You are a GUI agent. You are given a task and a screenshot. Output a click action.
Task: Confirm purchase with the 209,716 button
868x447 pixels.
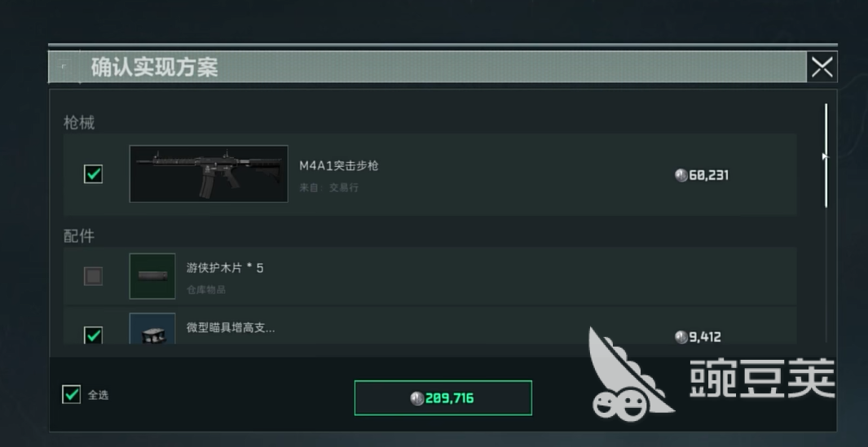pyautogui.click(x=443, y=398)
